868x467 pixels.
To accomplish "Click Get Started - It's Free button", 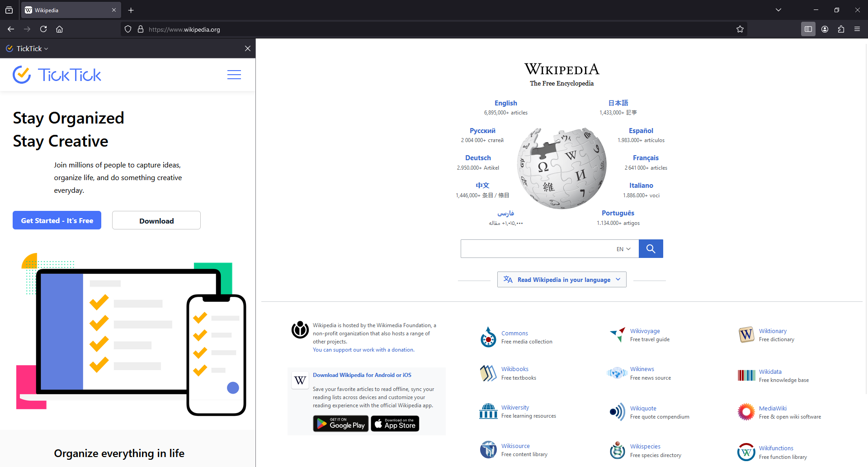I will pos(57,220).
